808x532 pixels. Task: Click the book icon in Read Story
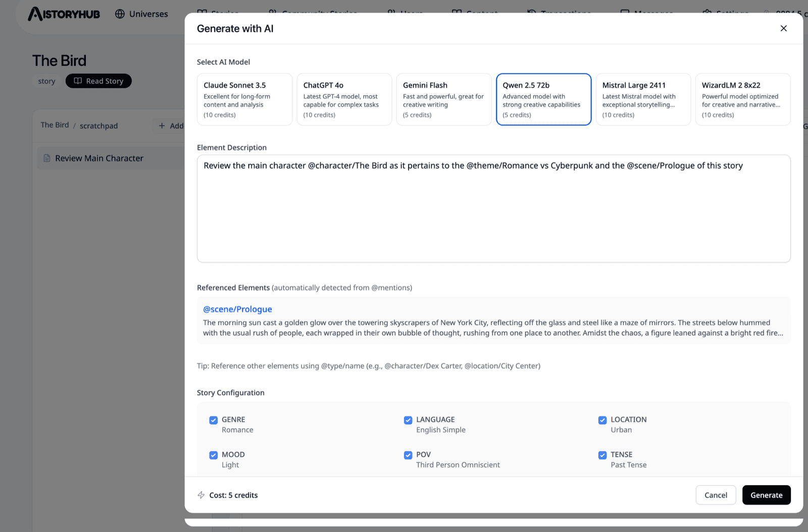click(x=78, y=81)
